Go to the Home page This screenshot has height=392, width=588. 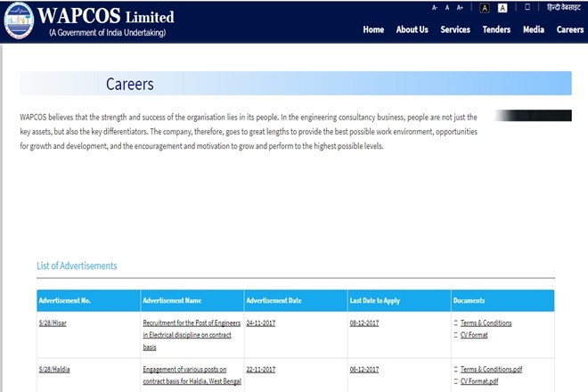point(373,29)
